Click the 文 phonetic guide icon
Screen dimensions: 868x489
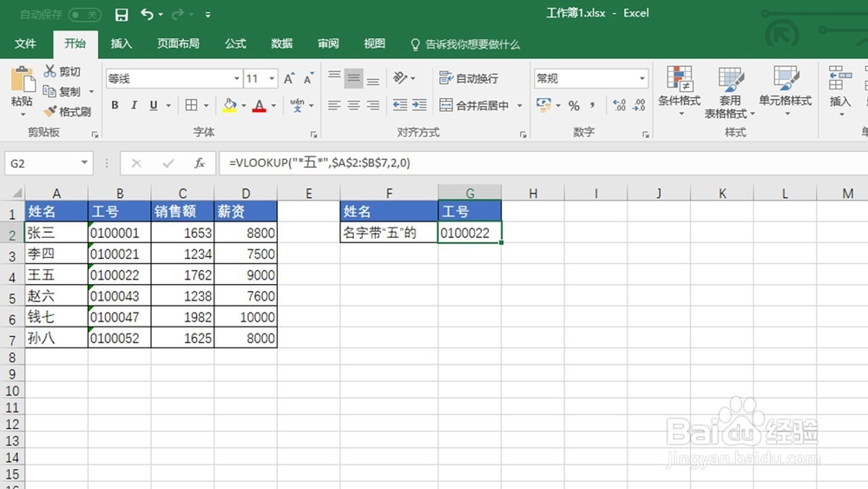coord(297,105)
